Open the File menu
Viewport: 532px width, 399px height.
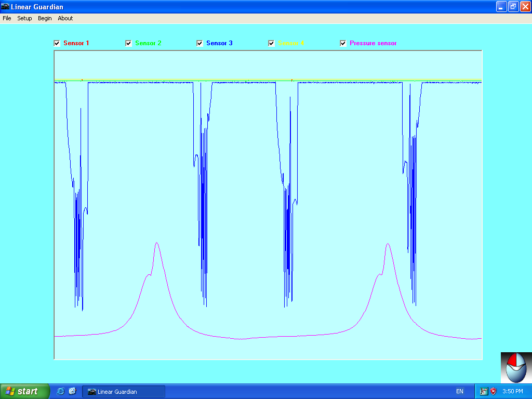pos(7,18)
